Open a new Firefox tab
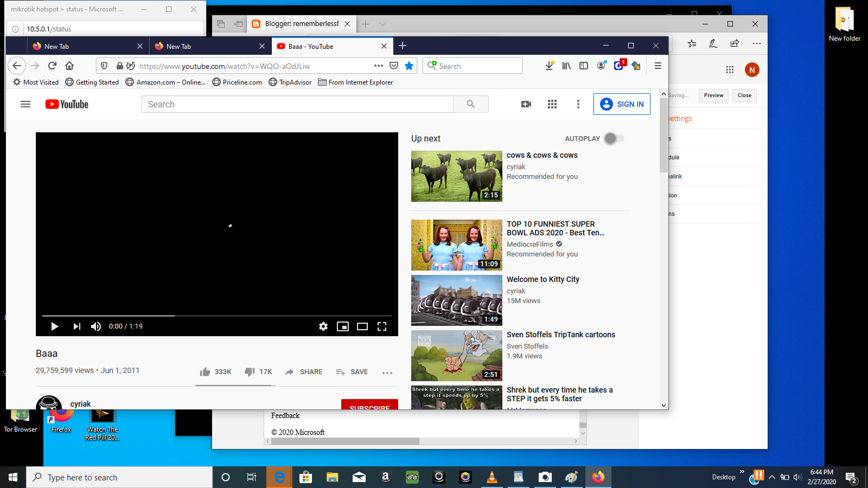The width and height of the screenshot is (868, 488). click(403, 46)
